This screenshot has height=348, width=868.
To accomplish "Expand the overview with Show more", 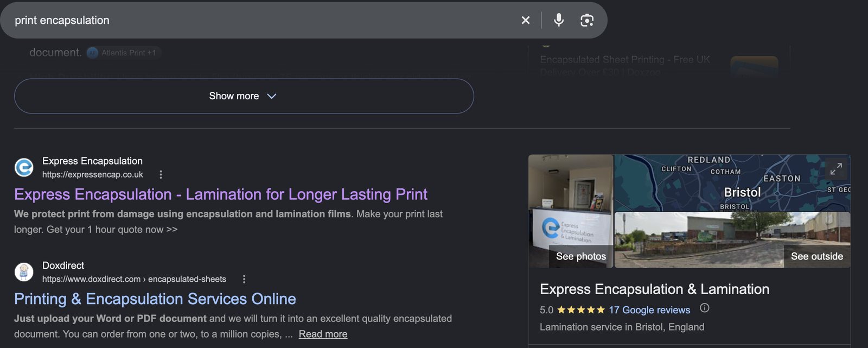I will [244, 96].
